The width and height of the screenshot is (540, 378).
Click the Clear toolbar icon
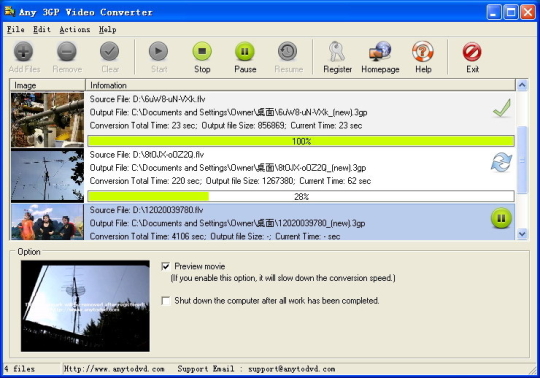tap(110, 52)
